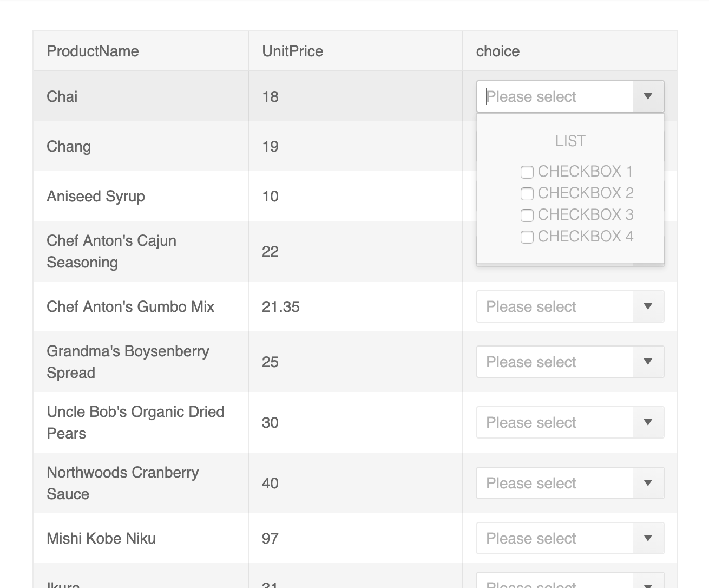
Task: Click the 21.35 unit price cell
Action: (281, 307)
